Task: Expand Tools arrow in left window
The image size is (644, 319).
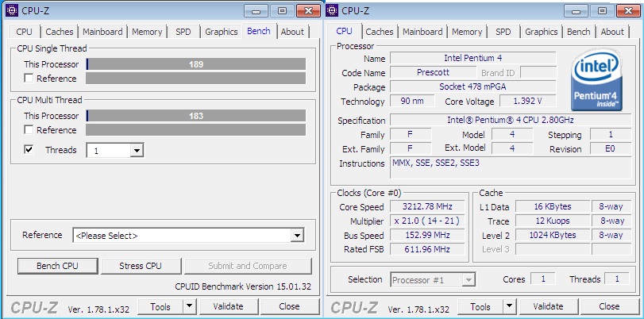Action: pyautogui.click(x=189, y=306)
